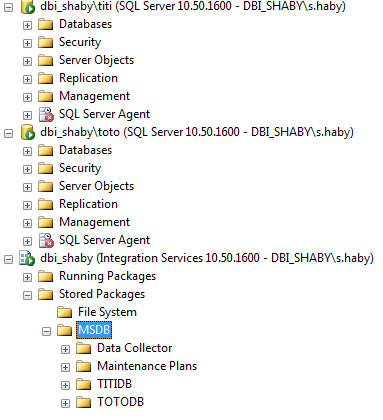The height and width of the screenshot is (420, 383).
Task: Select the dbi_shaby\toto server label
Action: [x=197, y=132]
